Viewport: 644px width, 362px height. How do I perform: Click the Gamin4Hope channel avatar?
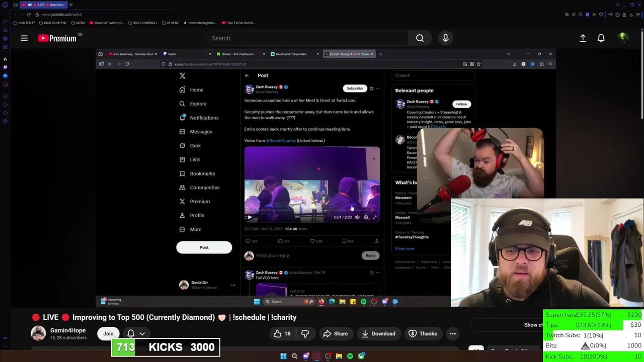click(x=38, y=333)
